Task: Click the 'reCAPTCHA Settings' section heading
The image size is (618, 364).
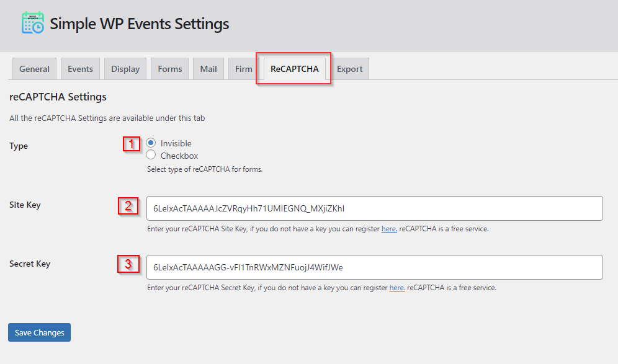Action: (x=58, y=97)
